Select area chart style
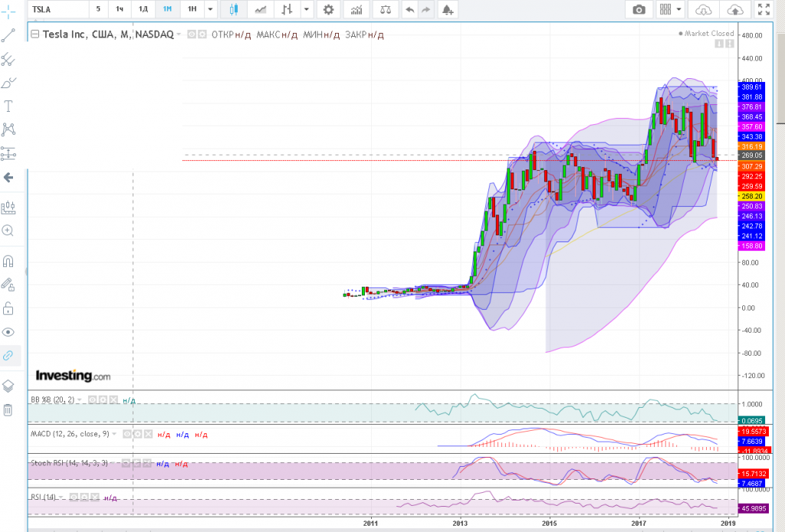The height and width of the screenshot is (532, 785). (x=261, y=9)
